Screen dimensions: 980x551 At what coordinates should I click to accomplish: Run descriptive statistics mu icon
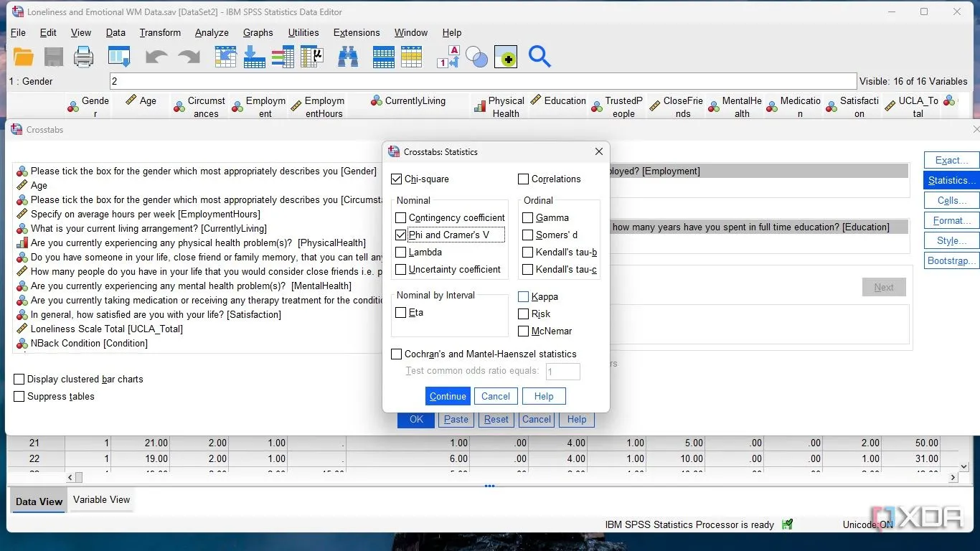coord(312,57)
